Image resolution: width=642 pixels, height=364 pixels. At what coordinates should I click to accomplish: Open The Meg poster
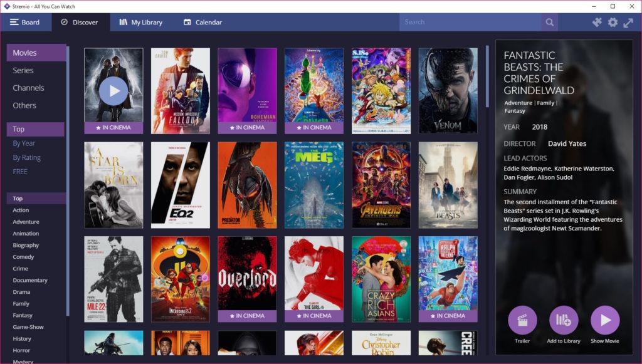pyautogui.click(x=314, y=185)
